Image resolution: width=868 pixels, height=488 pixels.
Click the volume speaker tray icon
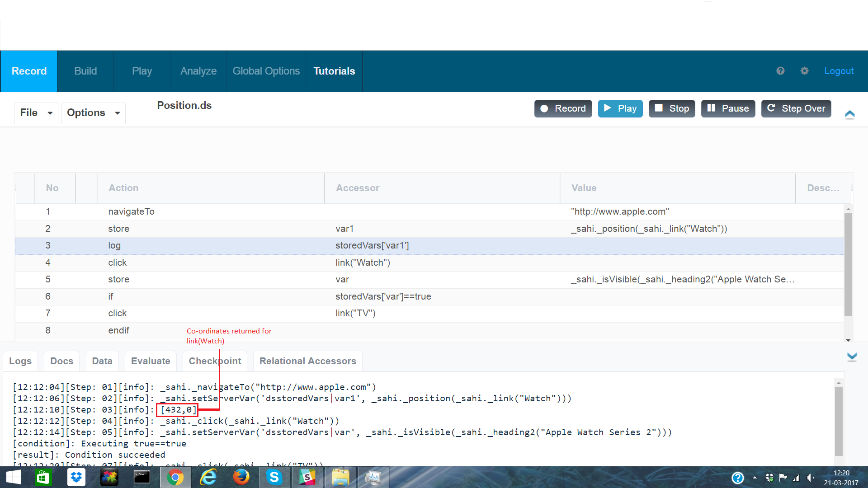(x=810, y=478)
